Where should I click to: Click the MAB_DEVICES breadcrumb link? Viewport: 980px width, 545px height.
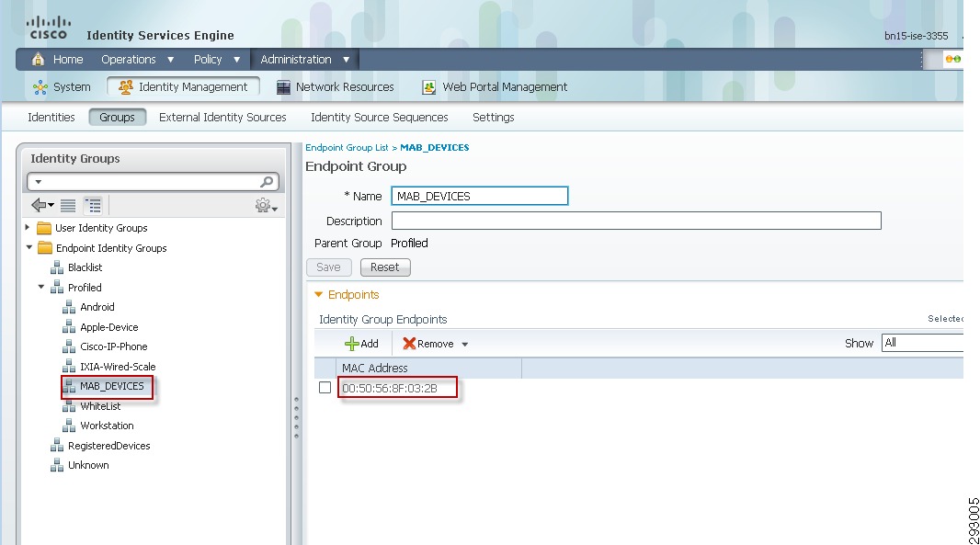pos(434,147)
